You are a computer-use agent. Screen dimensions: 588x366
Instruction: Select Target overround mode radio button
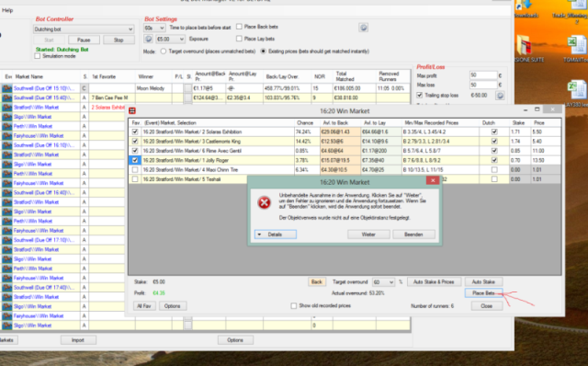click(164, 51)
